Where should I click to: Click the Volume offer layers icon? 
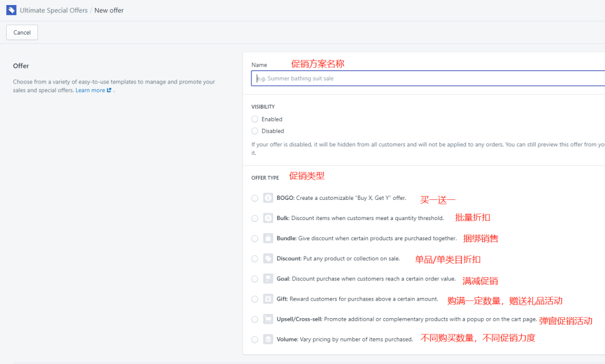point(268,339)
